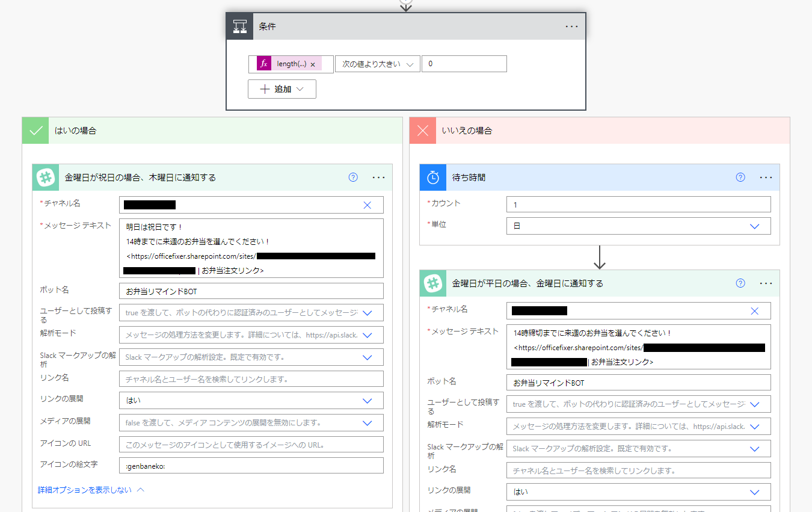
Task: Open help for the 待ち時間 action
Action: click(x=740, y=177)
